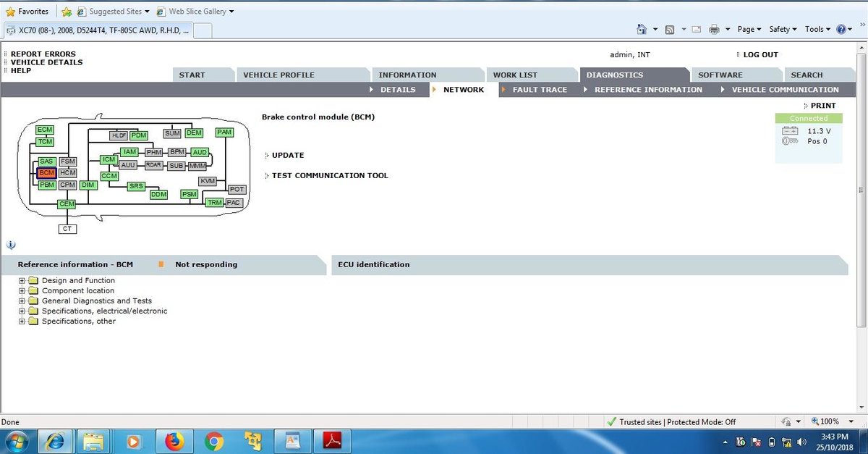This screenshot has height=454, width=868.
Task: Click the TRM module near the rear
Action: tap(214, 203)
